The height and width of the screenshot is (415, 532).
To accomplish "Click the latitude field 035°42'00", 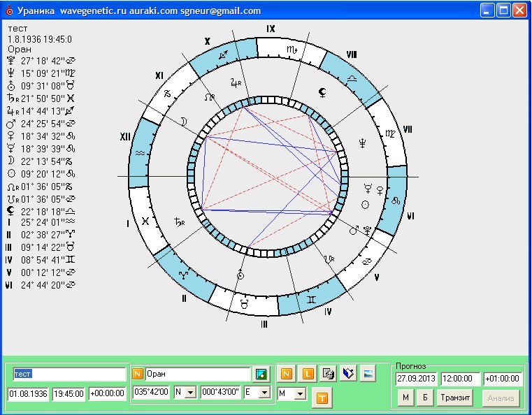I will coord(151,393).
